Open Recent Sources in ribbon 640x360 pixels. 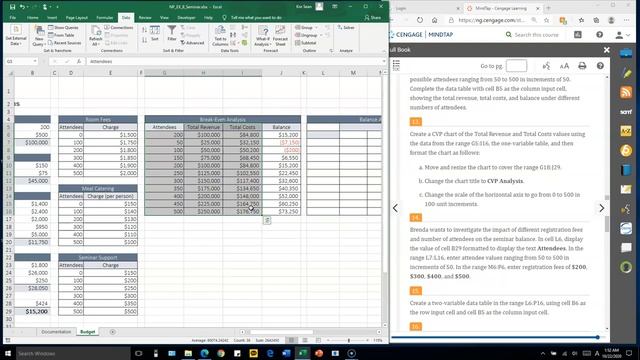64,43
